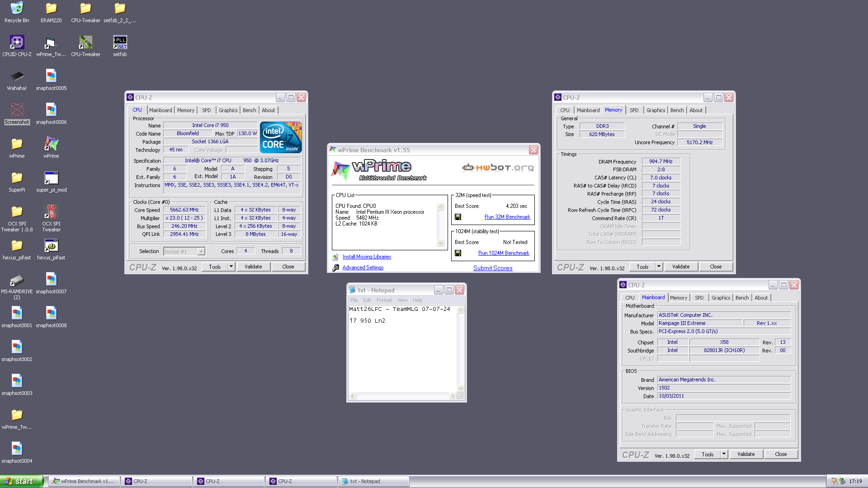The height and width of the screenshot is (488, 868).
Task: Switch to txt - Notepad taskbar button
Action: pos(373,481)
